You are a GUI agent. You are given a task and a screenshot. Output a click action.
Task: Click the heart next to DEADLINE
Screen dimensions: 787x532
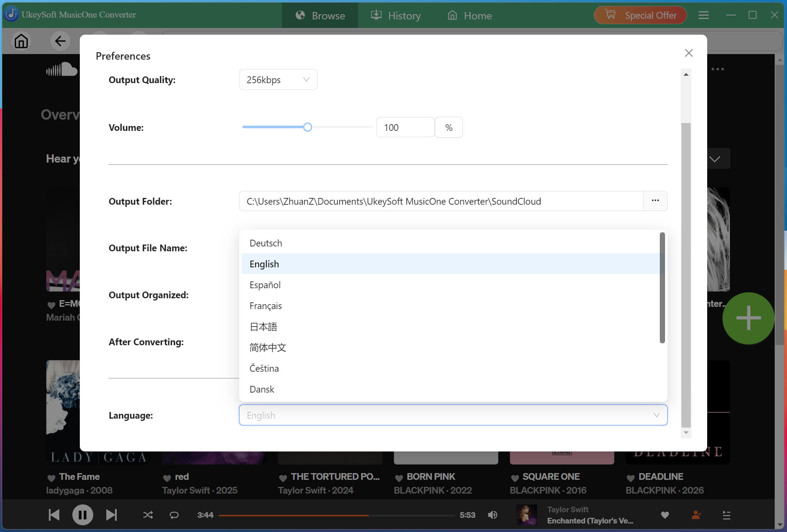[x=630, y=478]
